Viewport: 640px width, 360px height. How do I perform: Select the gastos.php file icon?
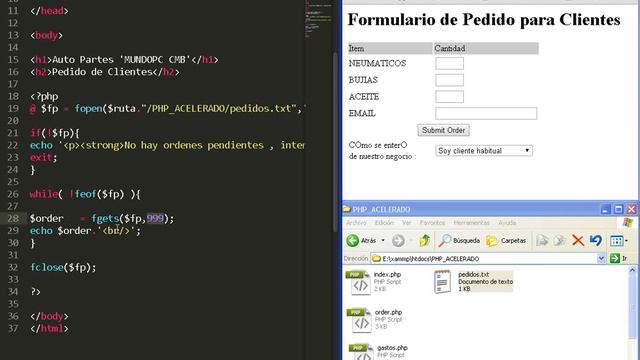tap(361, 352)
